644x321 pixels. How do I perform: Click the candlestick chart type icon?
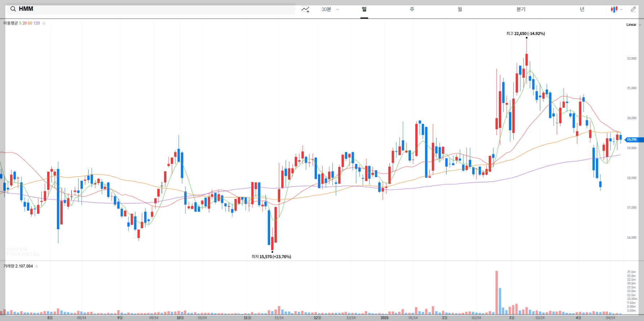614,9
